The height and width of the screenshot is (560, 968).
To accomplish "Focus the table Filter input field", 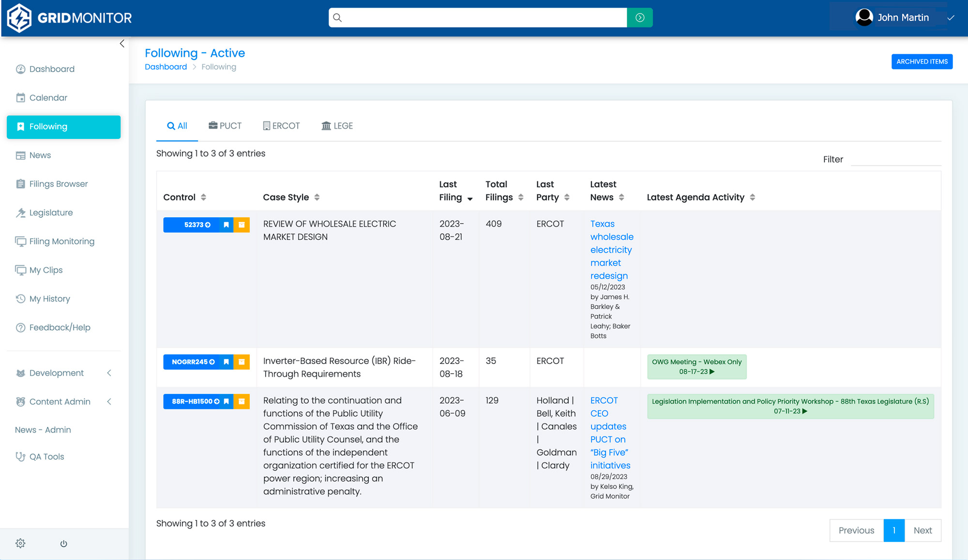I will point(895,159).
